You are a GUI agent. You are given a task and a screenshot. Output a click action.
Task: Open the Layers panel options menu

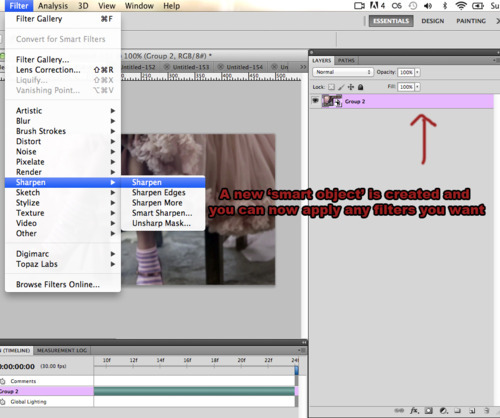(496, 60)
